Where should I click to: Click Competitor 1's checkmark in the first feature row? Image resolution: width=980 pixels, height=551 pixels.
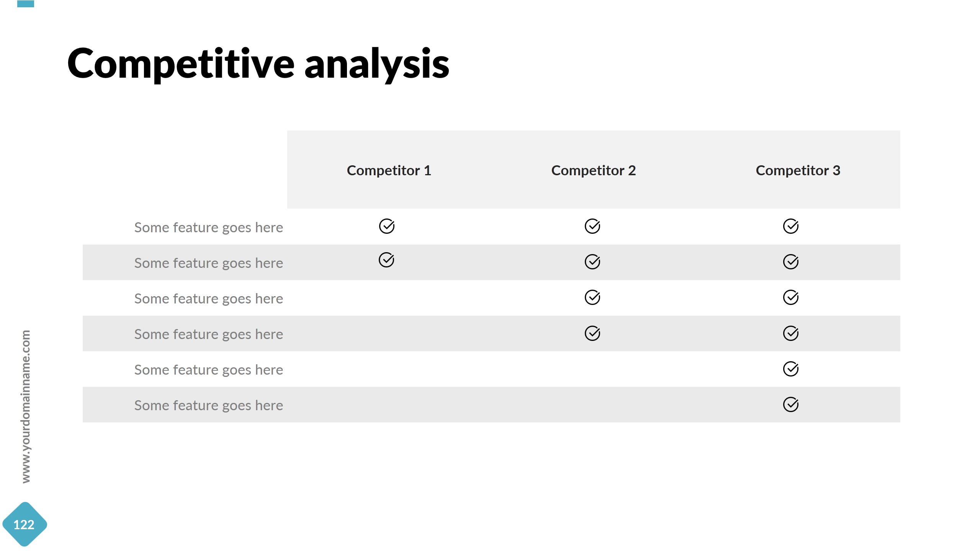click(x=386, y=226)
